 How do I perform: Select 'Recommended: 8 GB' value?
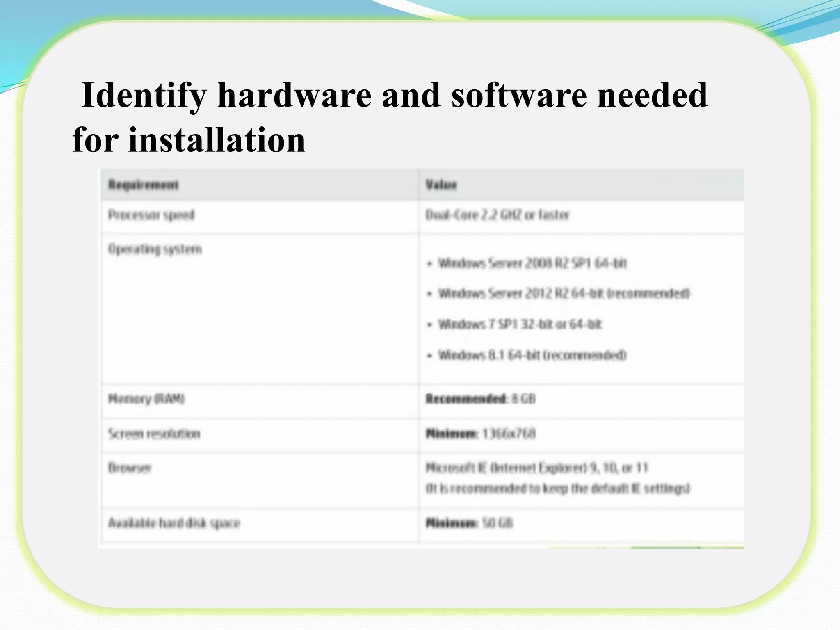[x=480, y=399]
